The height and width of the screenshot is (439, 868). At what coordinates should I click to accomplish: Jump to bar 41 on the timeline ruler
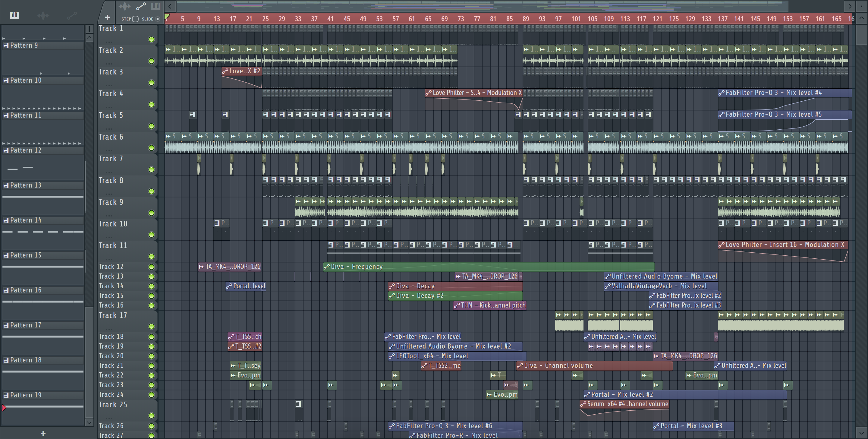(x=331, y=19)
